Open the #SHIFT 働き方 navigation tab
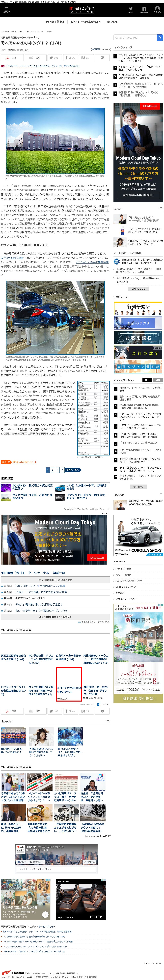This screenshot has height=980, width=164. click(x=55, y=22)
